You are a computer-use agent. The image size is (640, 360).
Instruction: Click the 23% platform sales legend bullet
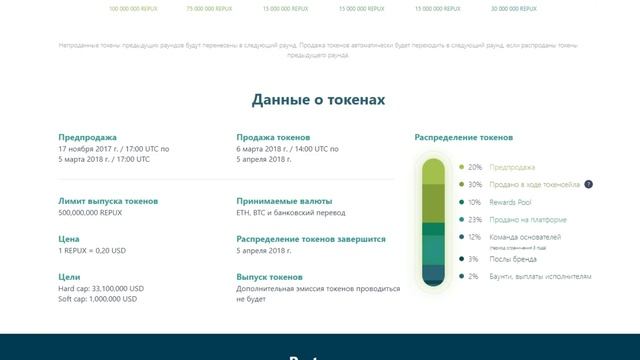click(462, 220)
